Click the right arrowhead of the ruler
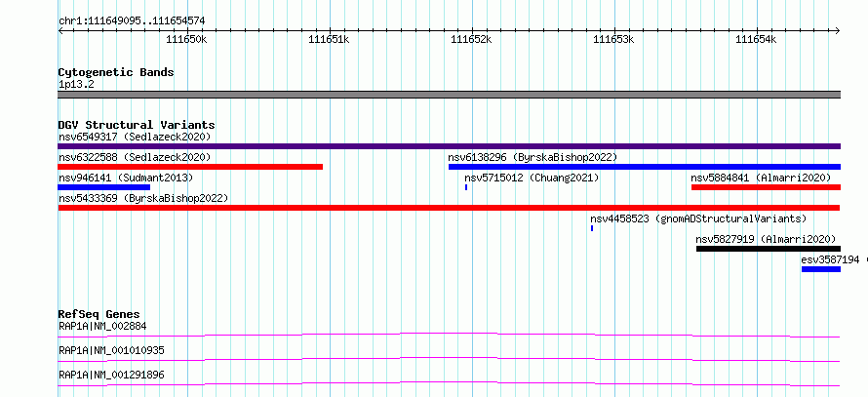The height and width of the screenshot is (397, 868). pyautogui.click(x=838, y=30)
